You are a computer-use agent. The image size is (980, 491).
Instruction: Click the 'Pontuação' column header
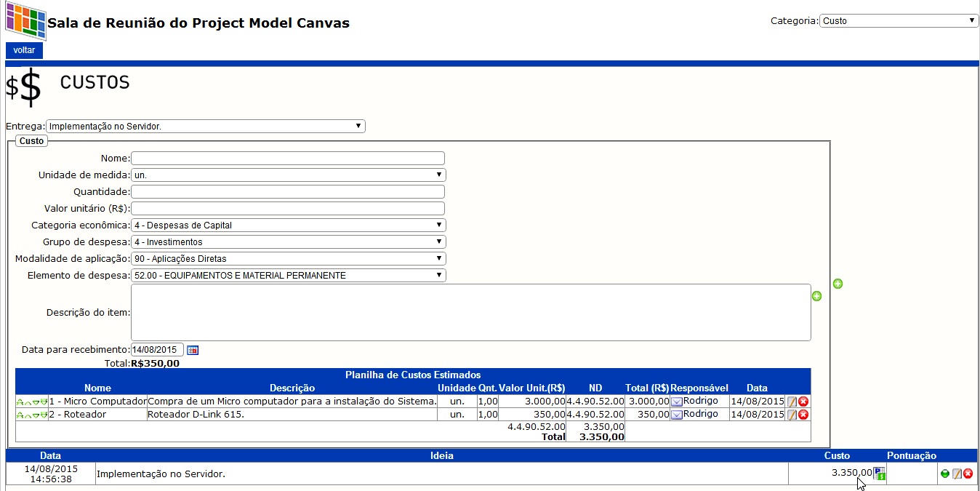(912, 456)
